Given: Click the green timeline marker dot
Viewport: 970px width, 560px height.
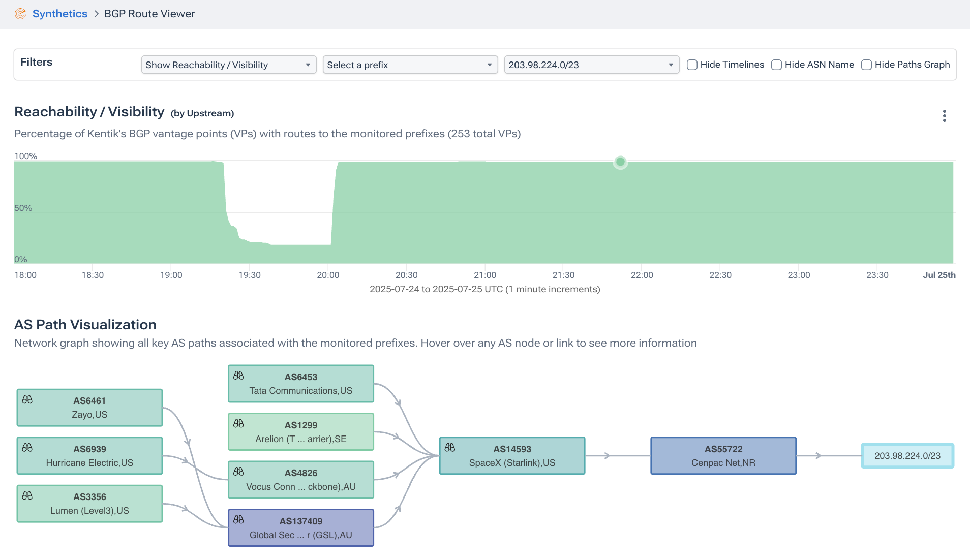Looking at the screenshot, I should click(x=620, y=162).
